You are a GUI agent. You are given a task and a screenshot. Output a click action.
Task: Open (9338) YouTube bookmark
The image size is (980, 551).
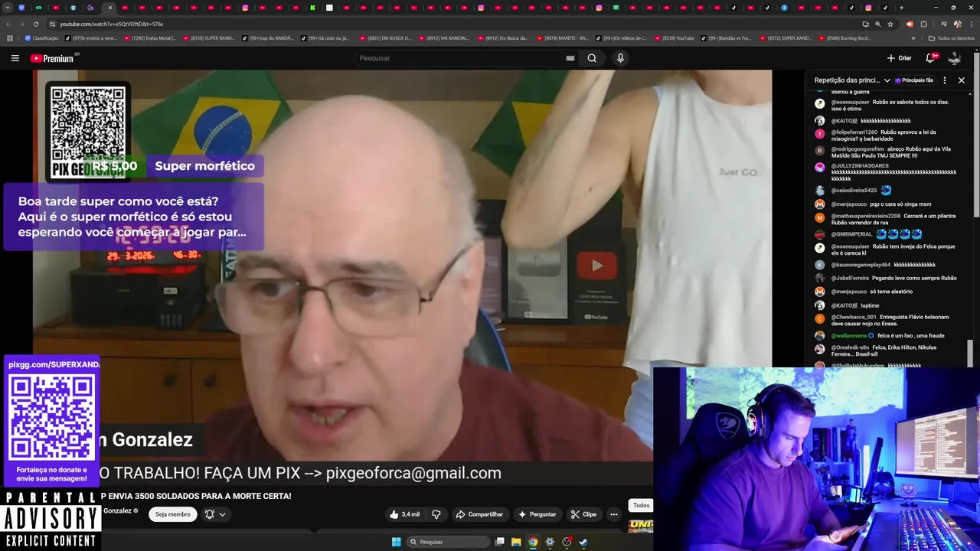tap(674, 37)
